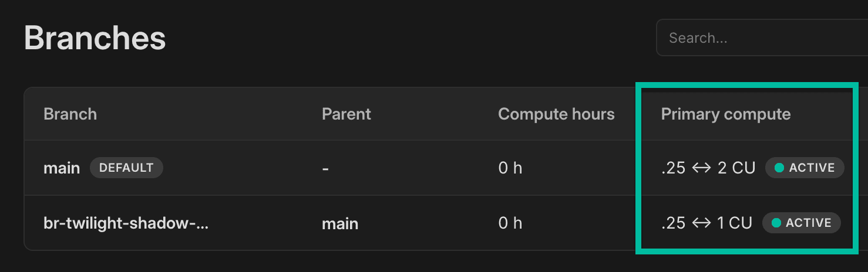Click the DEFAULT badge beside main
This screenshot has height=272, width=868.
click(126, 168)
